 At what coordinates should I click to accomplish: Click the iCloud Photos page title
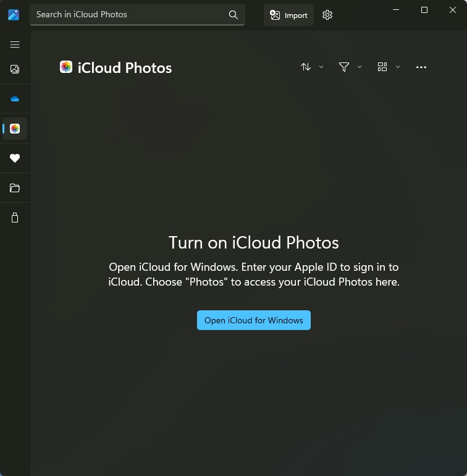coord(124,68)
